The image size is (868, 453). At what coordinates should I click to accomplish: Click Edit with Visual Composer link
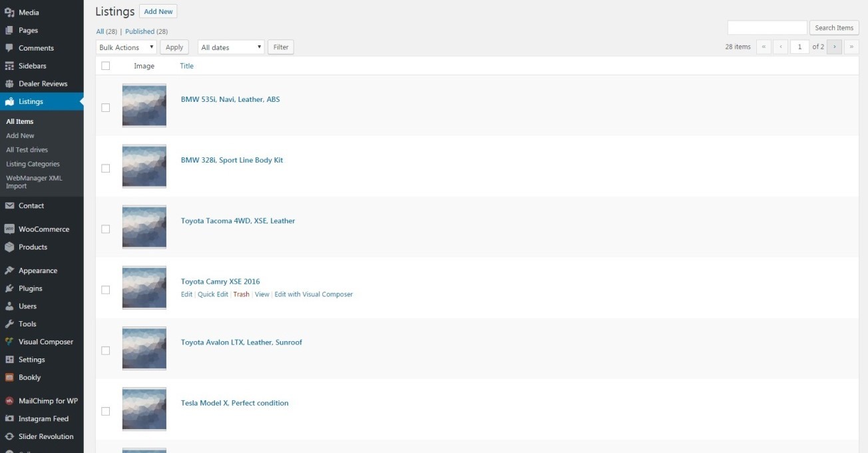pyautogui.click(x=314, y=294)
